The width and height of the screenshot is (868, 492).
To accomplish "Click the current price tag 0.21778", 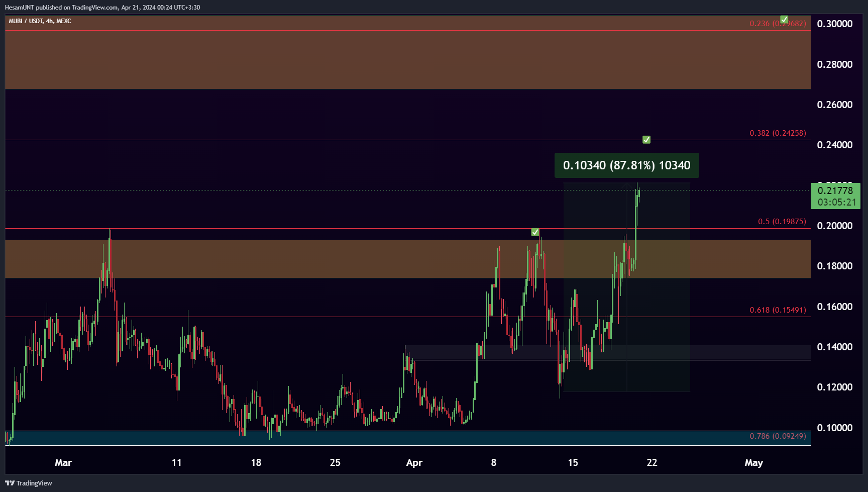I will pos(835,196).
